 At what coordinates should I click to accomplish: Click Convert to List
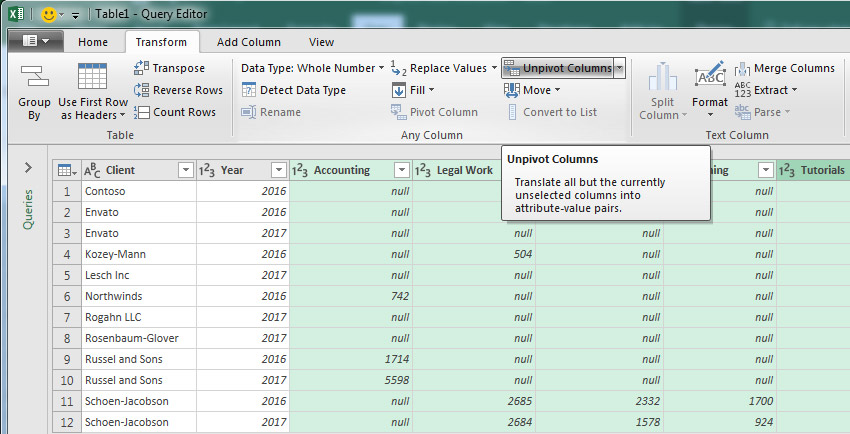pyautogui.click(x=552, y=112)
